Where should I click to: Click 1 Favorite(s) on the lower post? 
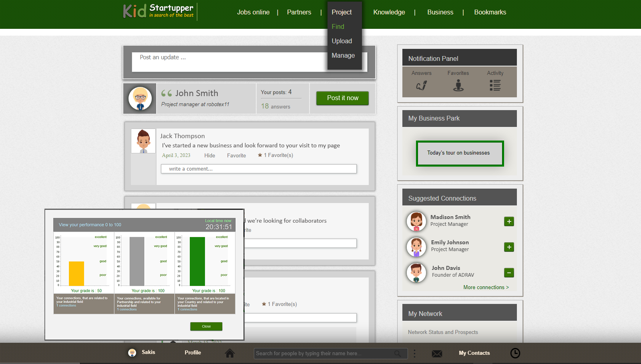(x=279, y=304)
